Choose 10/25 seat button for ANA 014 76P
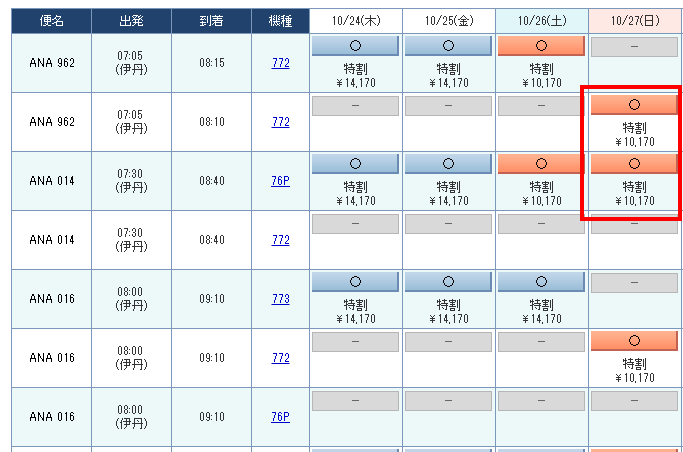 click(x=448, y=164)
